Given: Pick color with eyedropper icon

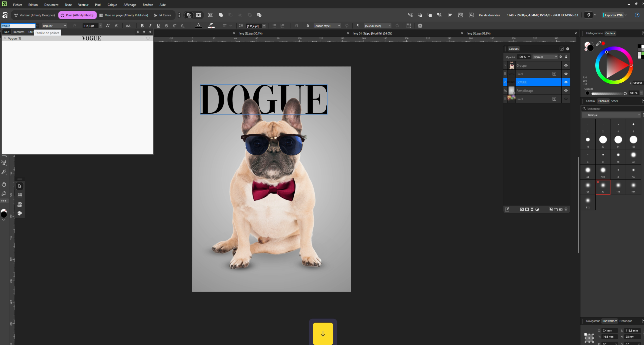Looking at the screenshot, I should coord(598,44).
